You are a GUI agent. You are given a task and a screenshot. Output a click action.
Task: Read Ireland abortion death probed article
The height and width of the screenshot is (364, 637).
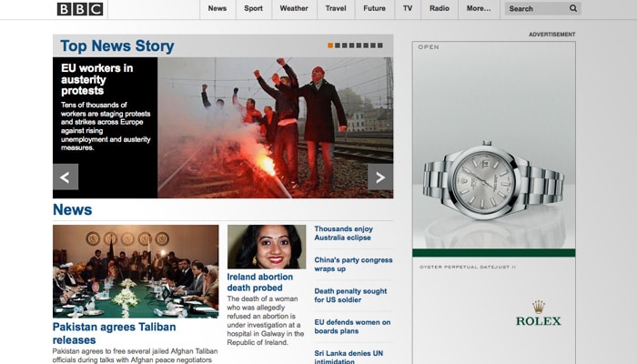click(260, 282)
